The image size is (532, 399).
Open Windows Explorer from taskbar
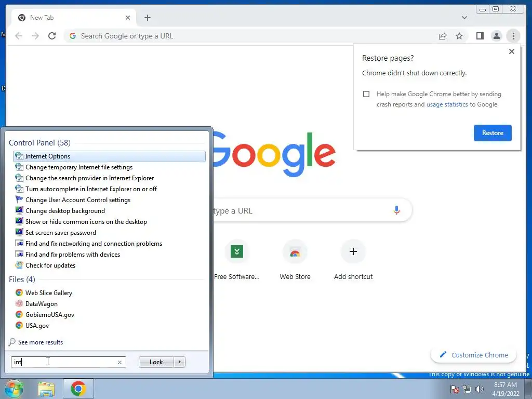[x=46, y=389]
